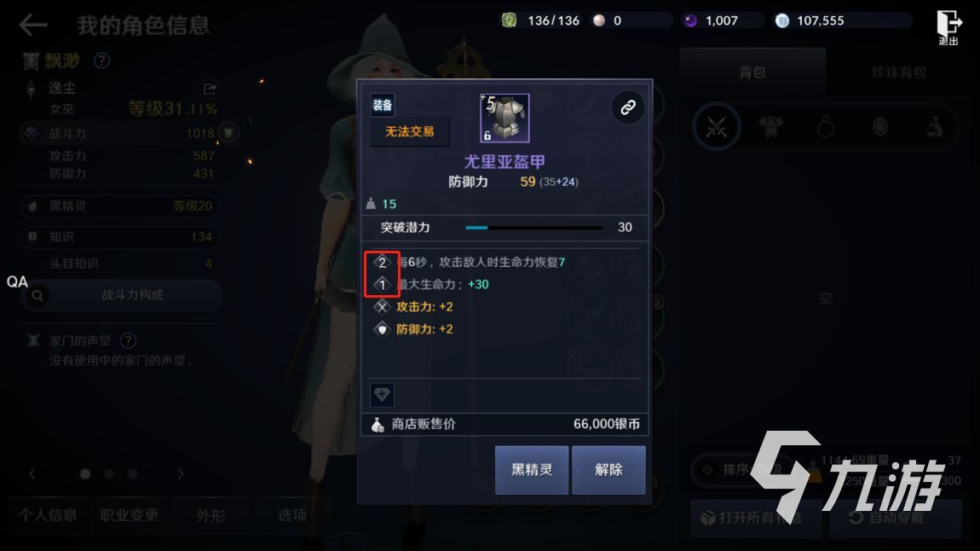
Task: Switch to the 珍珠背包 tab
Action: click(x=899, y=72)
